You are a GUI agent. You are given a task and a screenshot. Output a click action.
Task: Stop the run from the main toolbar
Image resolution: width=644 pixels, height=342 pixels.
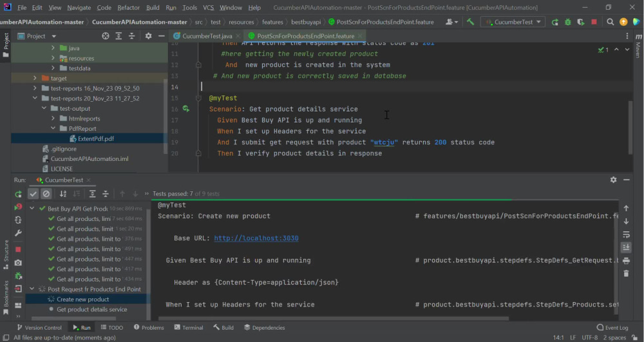pyautogui.click(x=594, y=22)
